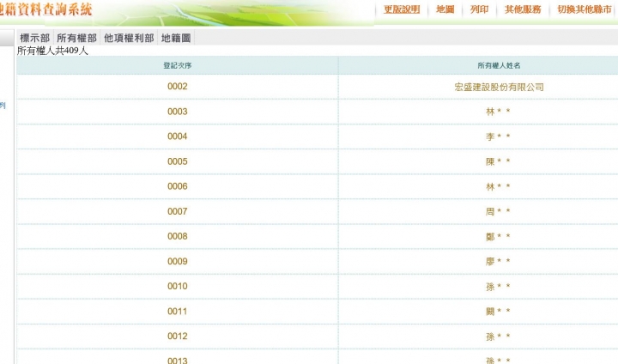Viewport: 618px width, 364px height.
Task: Switch to the 地籍圖 tab
Action: click(176, 38)
